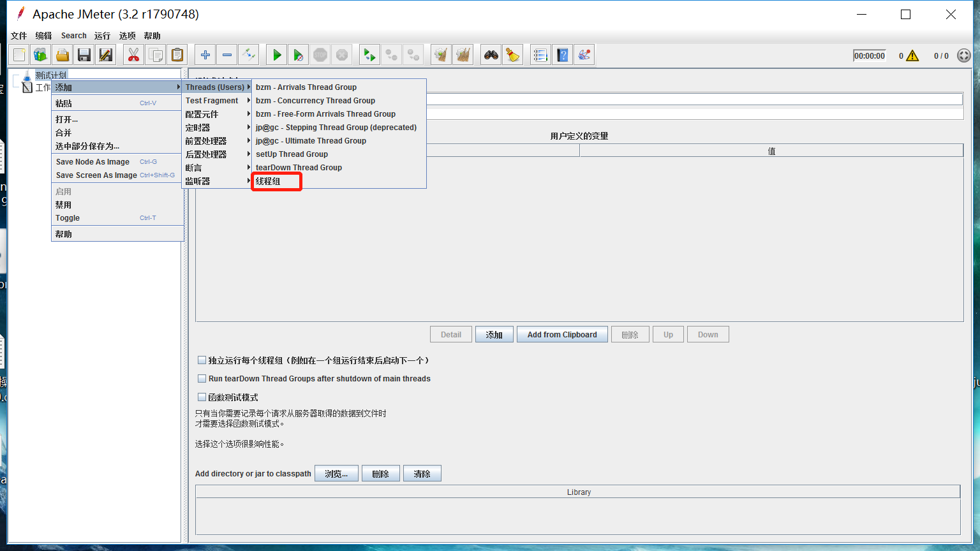Open Search with the binoculars icon
The height and width of the screenshot is (551, 980).
point(491,55)
